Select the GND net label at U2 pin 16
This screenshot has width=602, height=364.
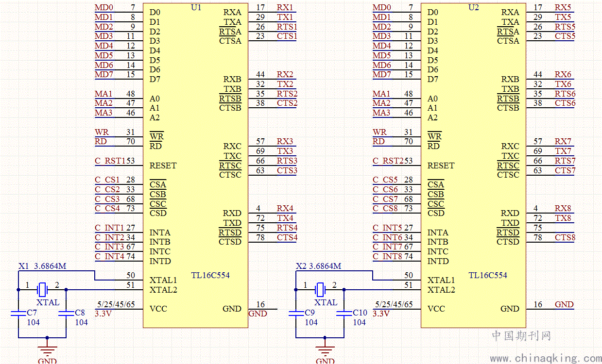(564, 304)
